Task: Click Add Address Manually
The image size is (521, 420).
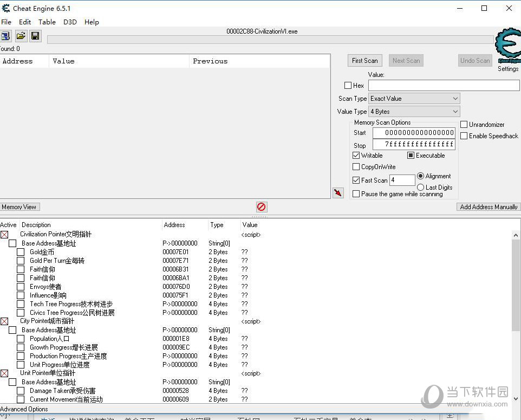Action: (x=489, y=207)
